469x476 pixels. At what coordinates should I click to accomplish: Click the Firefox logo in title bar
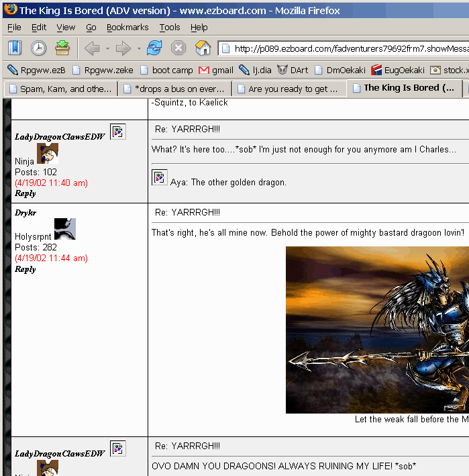coord(11,9)
